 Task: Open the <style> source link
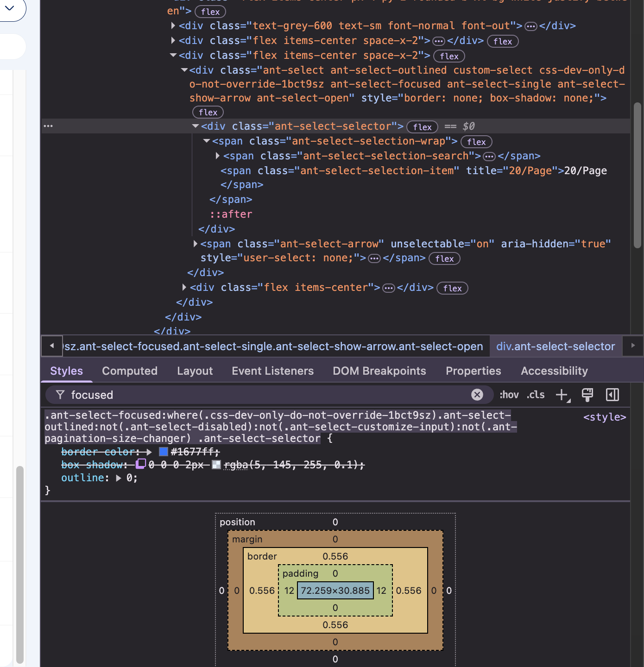click(604, 417)
